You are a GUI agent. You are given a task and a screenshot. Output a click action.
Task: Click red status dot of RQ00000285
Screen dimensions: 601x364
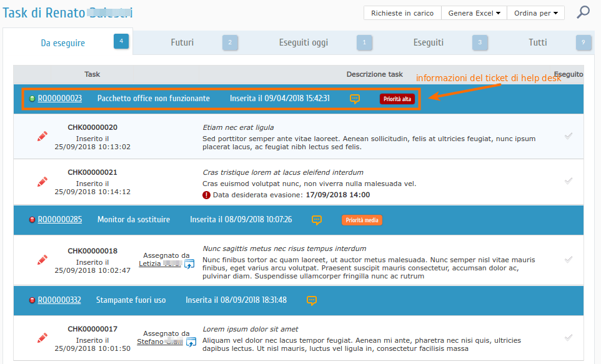click(32, 220)
